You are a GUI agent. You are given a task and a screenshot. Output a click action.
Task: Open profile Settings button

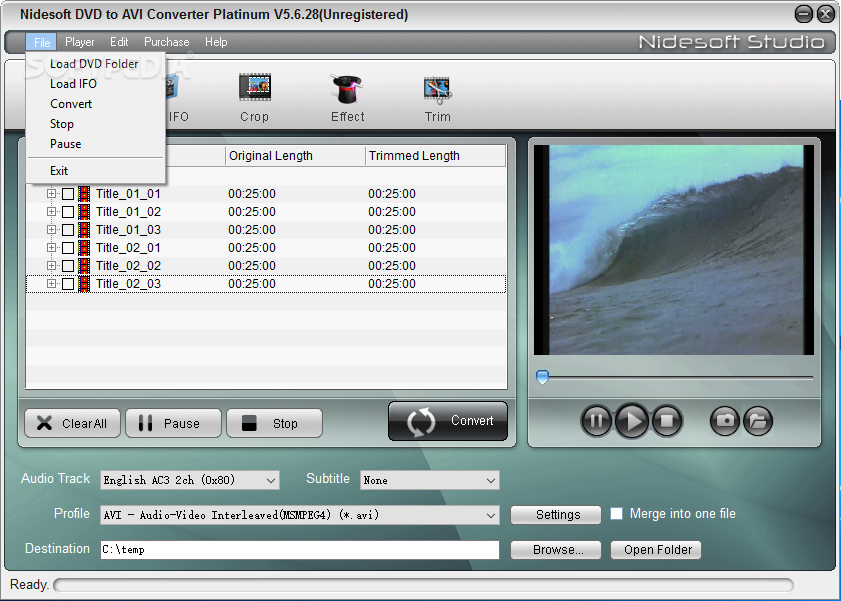coord(556,515)
